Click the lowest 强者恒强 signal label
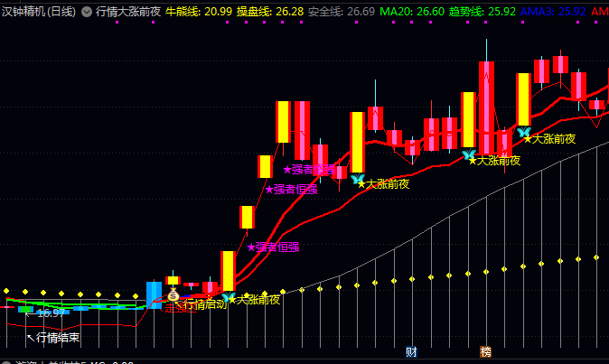 coord(273,247)
